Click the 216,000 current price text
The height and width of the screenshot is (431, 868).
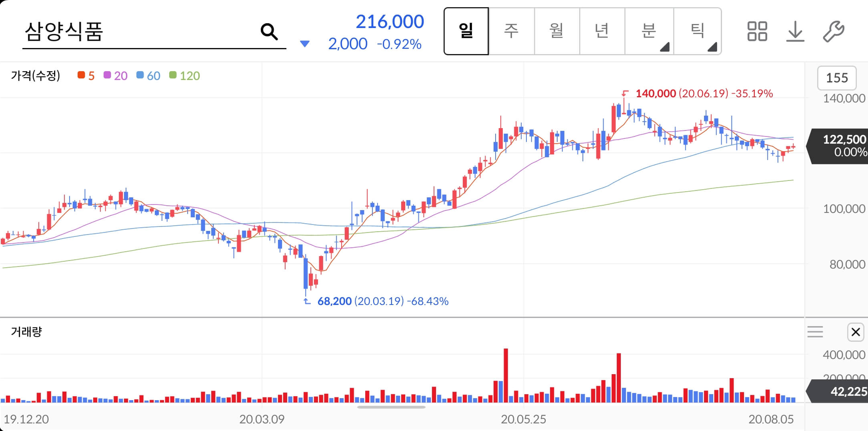click(390, 22)
